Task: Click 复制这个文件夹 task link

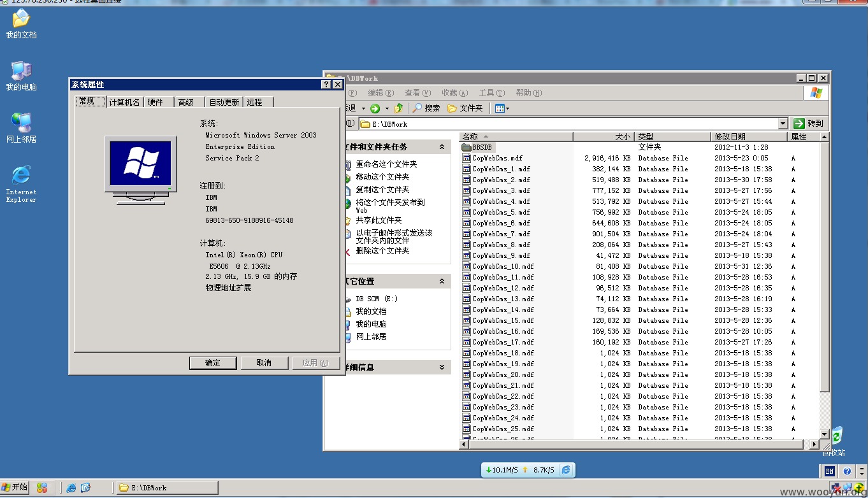Action: [x=382, y=190]
